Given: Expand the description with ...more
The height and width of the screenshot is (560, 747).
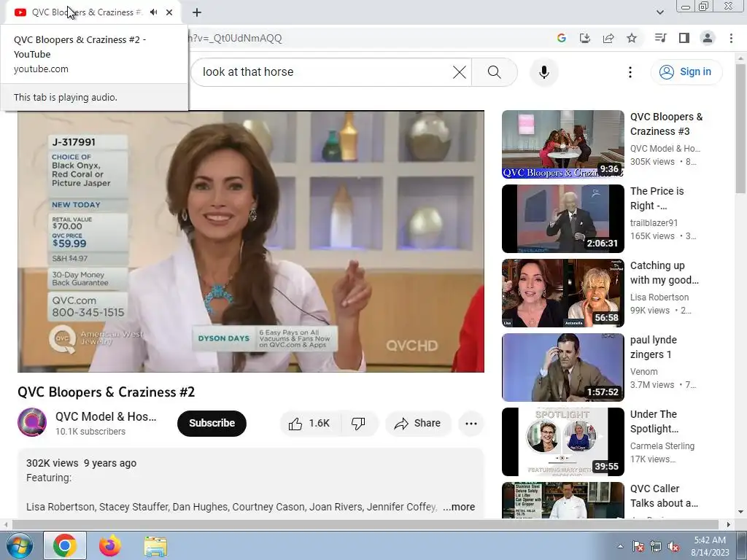Looking at the screenshot, I should coord(458,507).
